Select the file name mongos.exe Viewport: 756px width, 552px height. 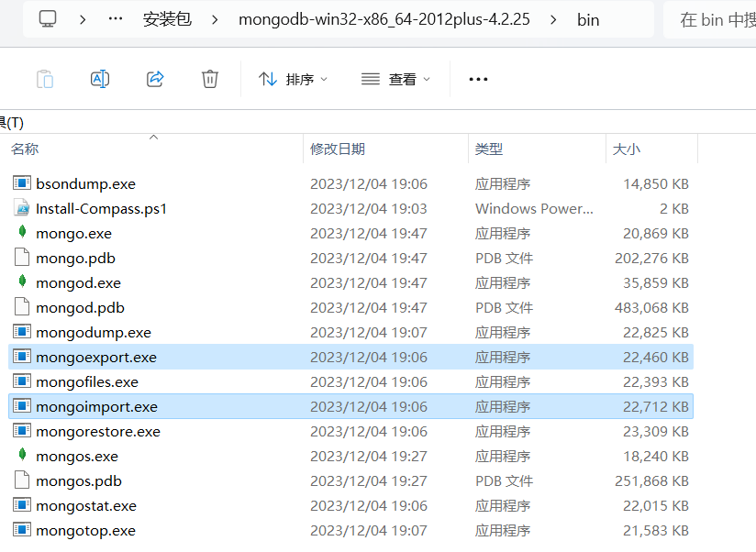click(x=77, y=456)
